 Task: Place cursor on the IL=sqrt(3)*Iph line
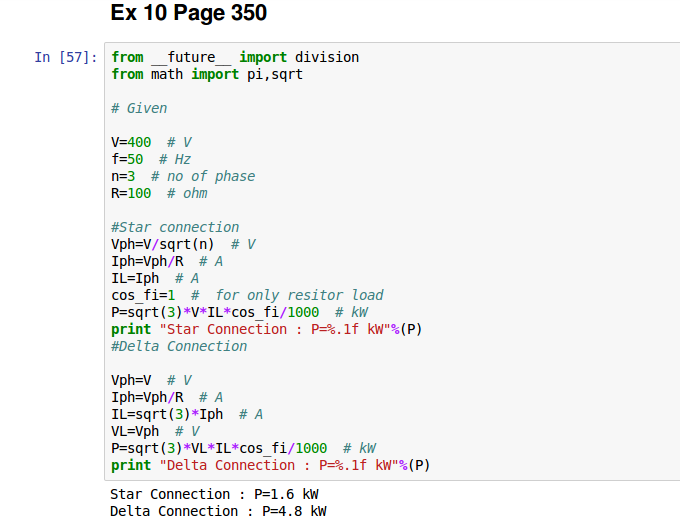pos(187,414)
